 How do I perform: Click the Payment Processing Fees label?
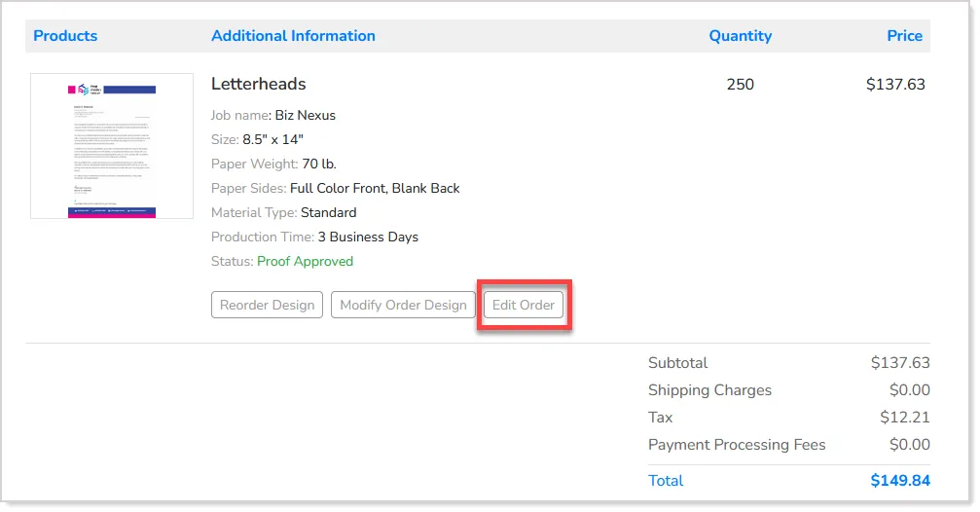[737, 445]
